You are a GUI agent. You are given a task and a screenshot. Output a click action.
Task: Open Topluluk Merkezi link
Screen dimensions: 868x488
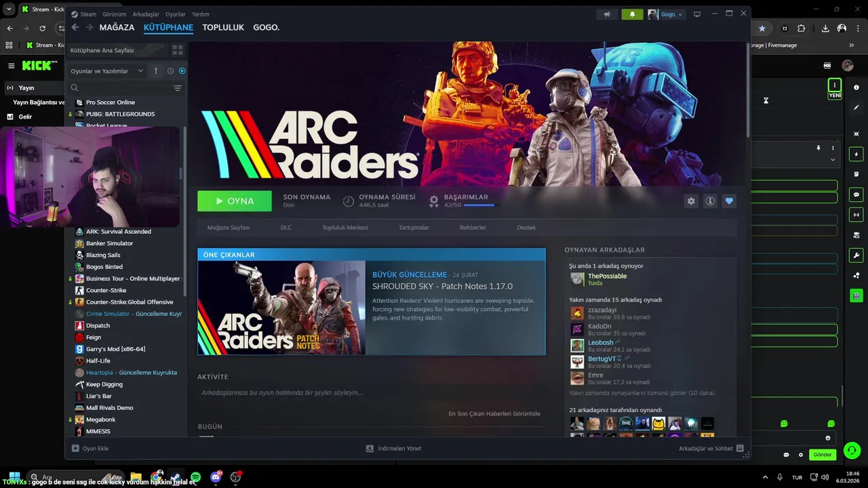[345, 228]
